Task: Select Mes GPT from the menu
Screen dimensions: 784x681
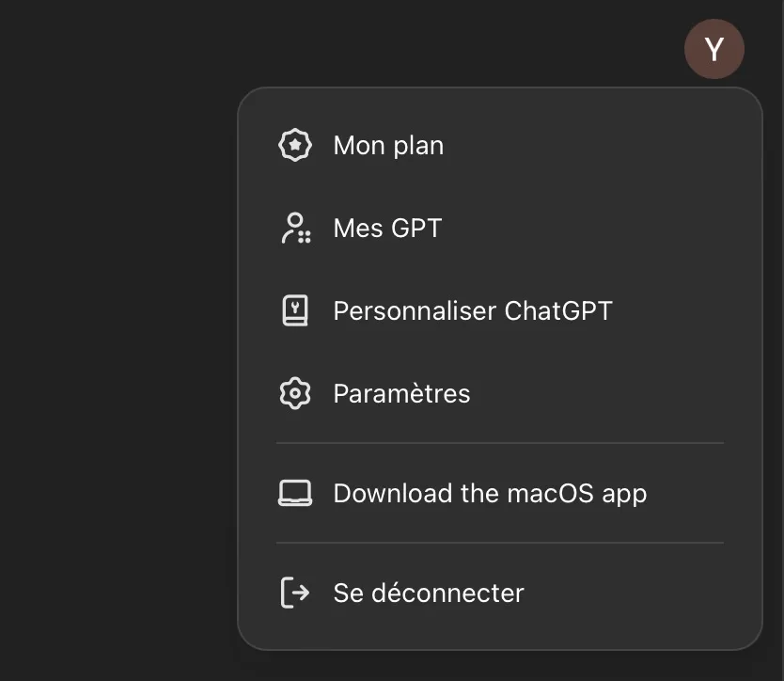Action: click(x=498, y=229)
